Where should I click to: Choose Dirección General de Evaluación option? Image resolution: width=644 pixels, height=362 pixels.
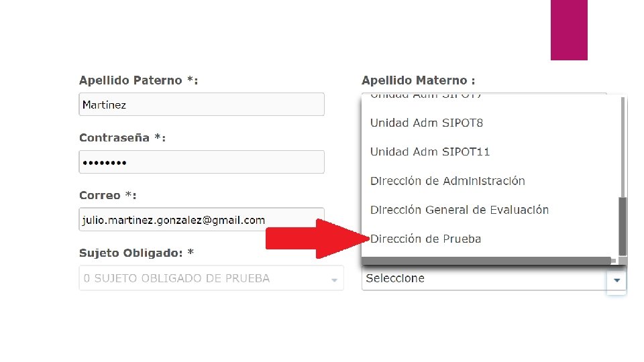[x=460, y=210]
